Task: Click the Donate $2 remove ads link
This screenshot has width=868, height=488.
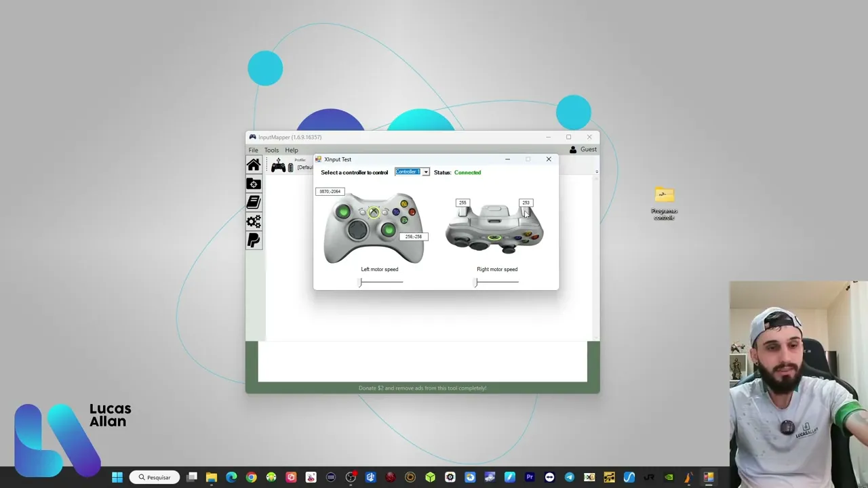Action: point(422,388)
